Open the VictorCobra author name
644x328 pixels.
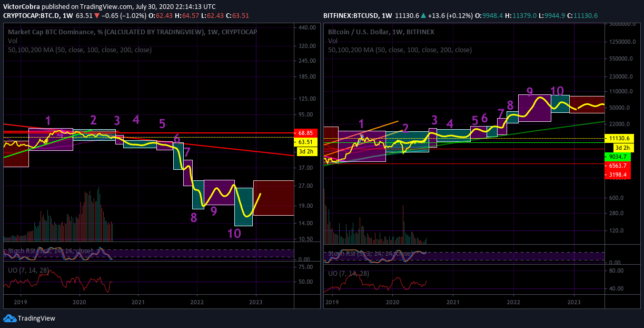[x=23, y=6]
